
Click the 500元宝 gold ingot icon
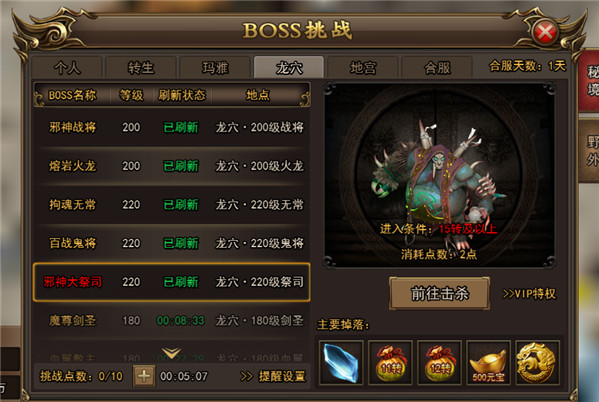(489, 362)
